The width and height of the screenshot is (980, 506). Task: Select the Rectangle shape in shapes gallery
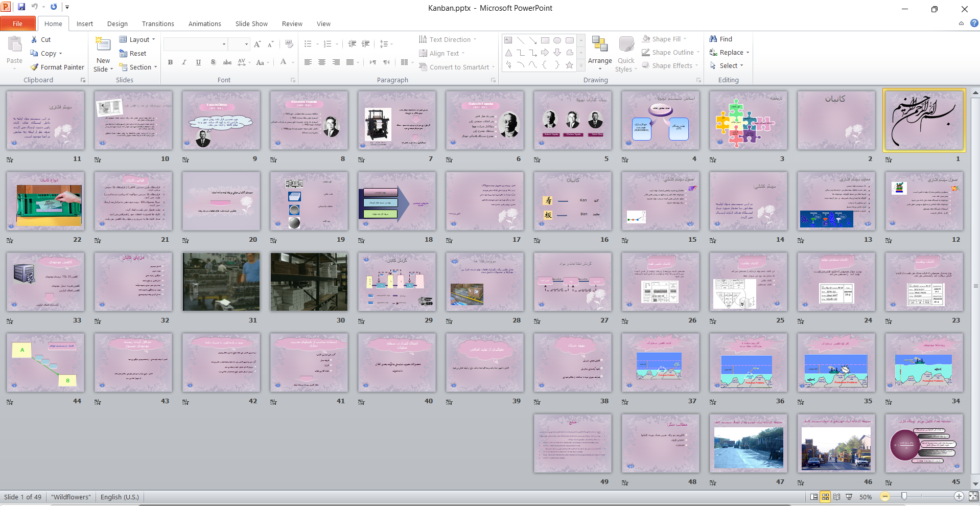pyautogui.click(x=545, y=40)
